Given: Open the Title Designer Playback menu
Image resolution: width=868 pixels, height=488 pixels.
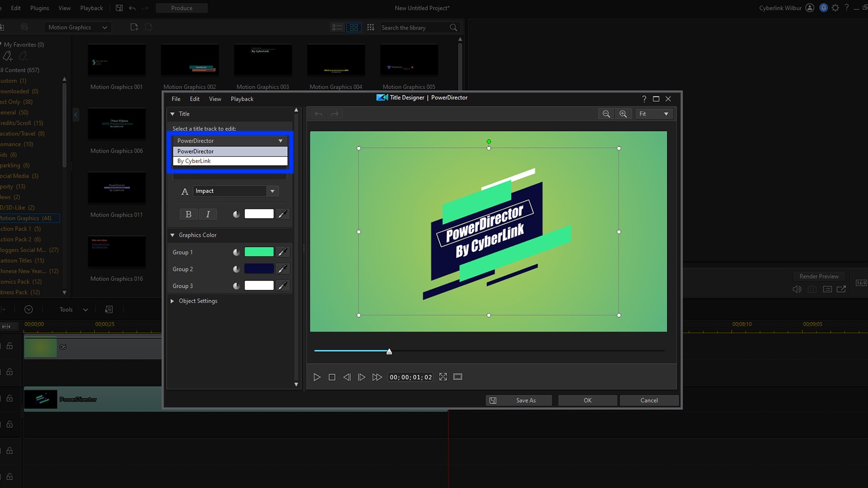Looking at the screenshot, I should (242, 99).
